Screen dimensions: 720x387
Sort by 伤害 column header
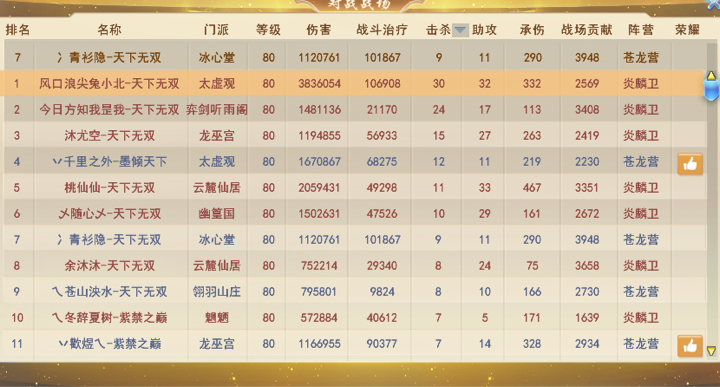click(x=319, y=30)
